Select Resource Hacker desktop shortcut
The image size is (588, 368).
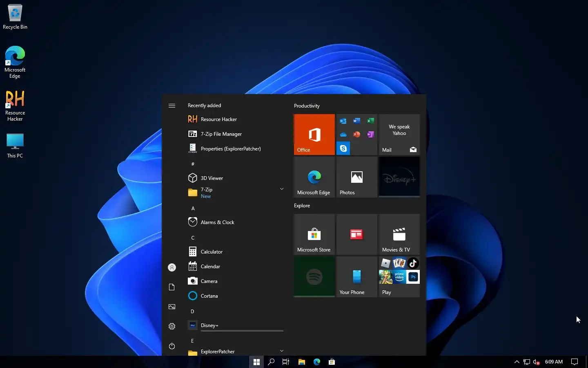click(15, 106)
